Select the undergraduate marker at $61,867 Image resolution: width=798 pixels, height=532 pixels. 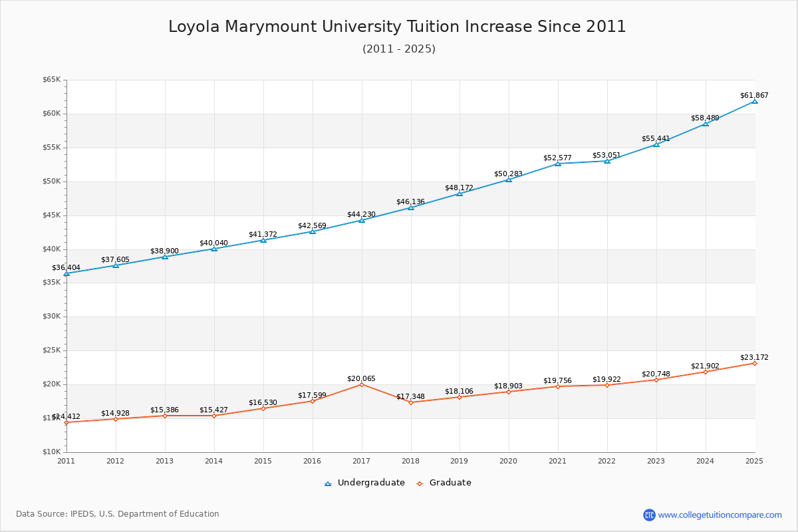(755, 102)
